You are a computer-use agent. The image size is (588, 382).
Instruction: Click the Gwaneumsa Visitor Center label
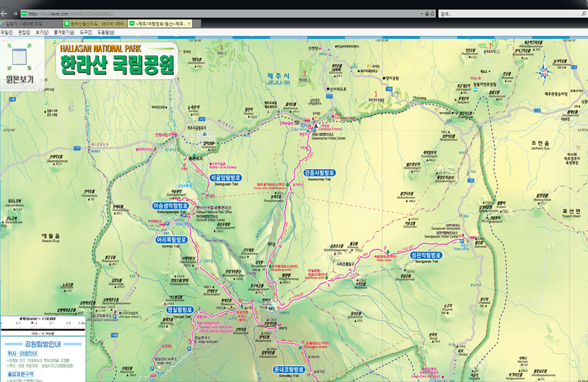click(x=328, y=138)
